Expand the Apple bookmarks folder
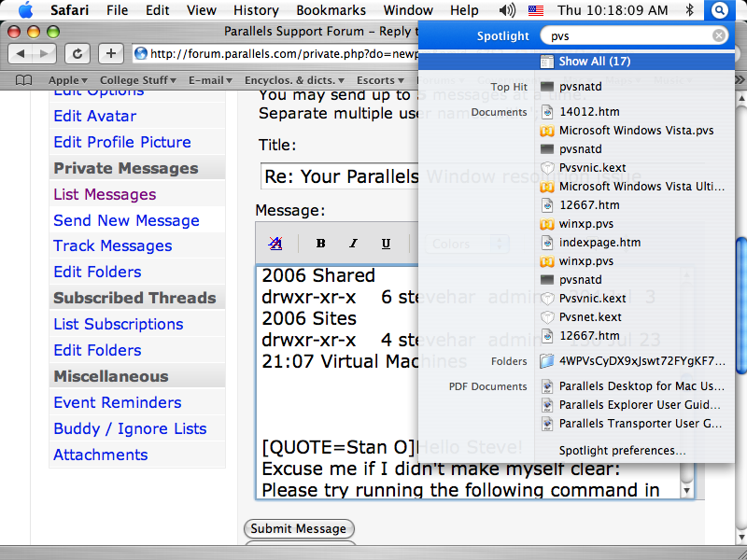This screenshot has height=560, width=747. click(67, 80)
